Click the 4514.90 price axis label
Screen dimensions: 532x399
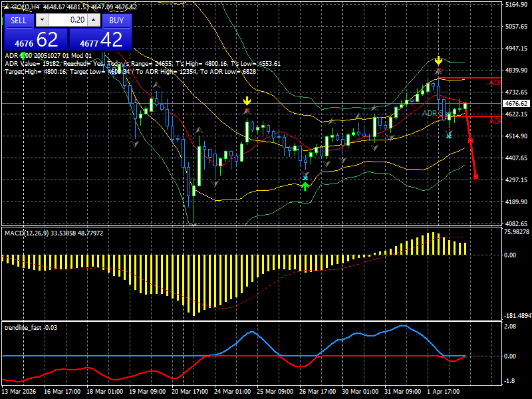[517, 136]
